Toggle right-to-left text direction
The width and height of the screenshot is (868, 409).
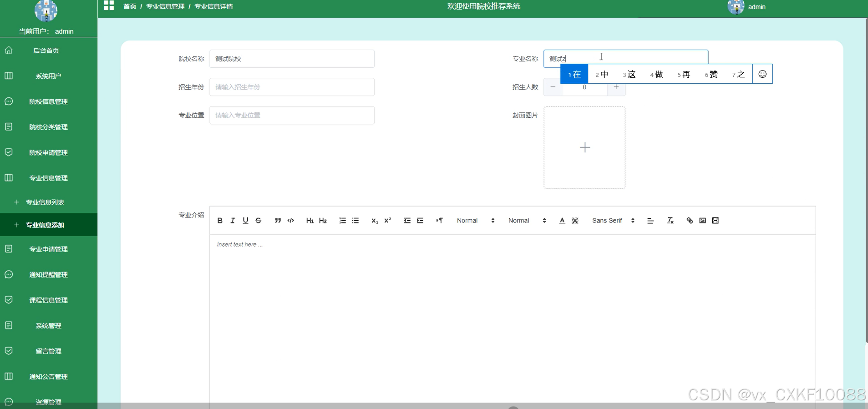(440, 221)
